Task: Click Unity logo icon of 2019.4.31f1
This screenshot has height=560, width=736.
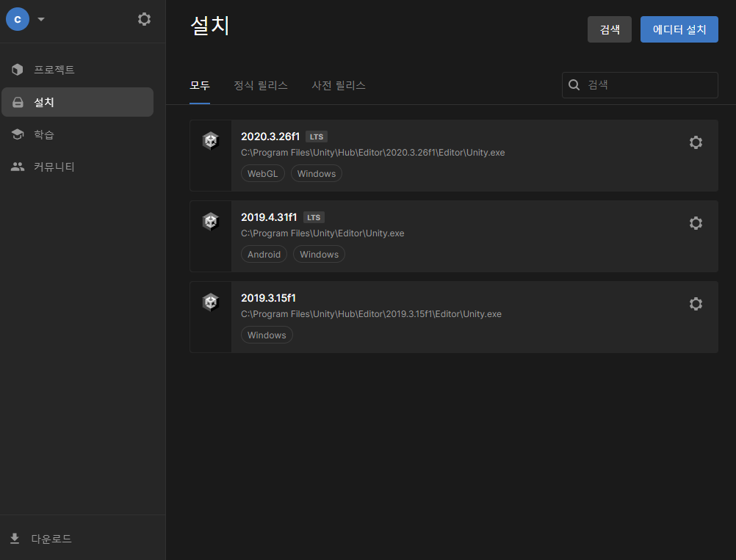Action: coord(211,222)
